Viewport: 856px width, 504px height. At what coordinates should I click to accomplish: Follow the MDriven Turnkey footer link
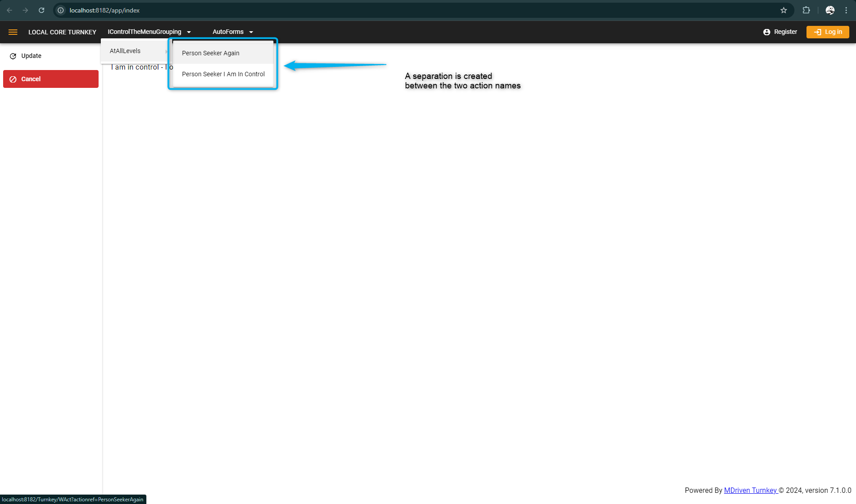750,490
